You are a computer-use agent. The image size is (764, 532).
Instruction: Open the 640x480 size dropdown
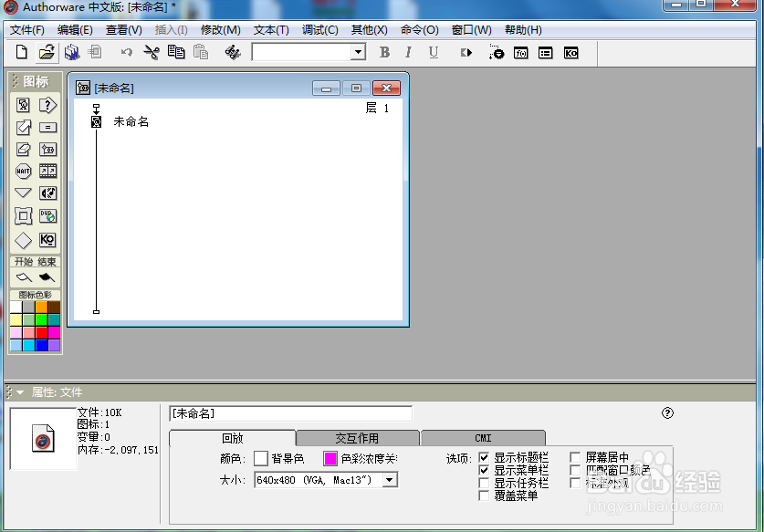click(390, 480)
